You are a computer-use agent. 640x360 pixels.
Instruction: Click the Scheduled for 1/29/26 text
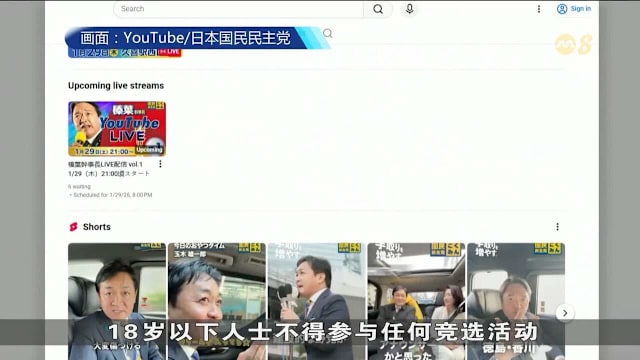[x=113, y=195]
